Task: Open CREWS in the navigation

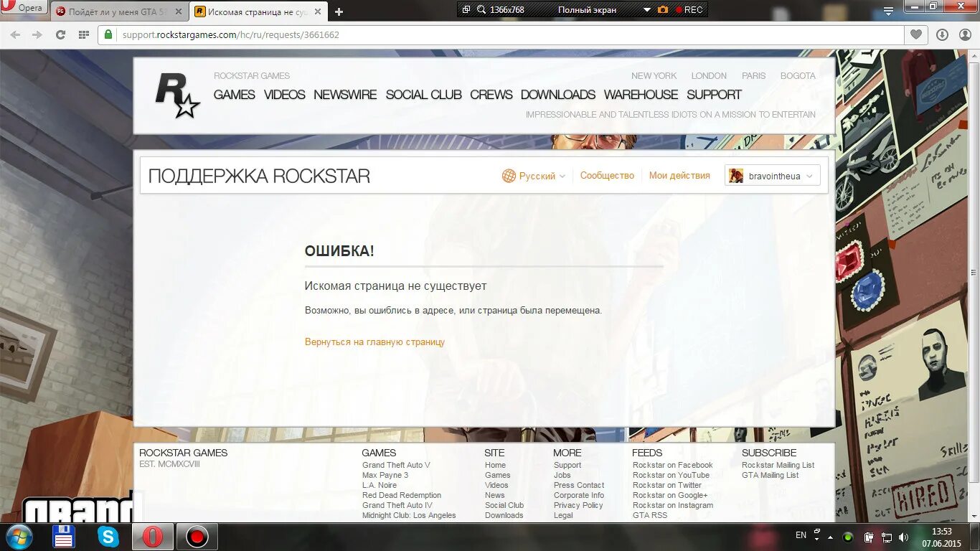Action: click(491, 95)
